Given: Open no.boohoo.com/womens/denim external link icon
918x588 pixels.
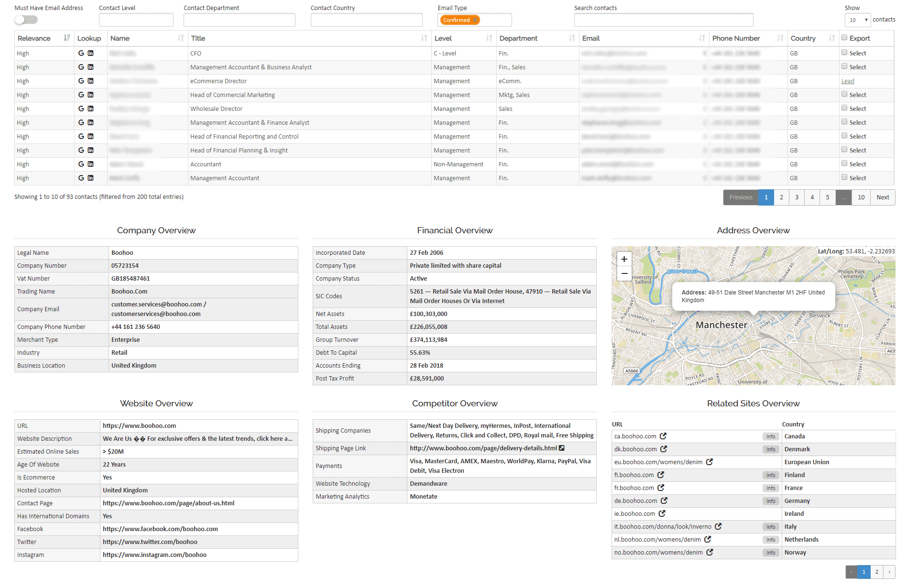Looking at the screenshot, I should [710, 553].
